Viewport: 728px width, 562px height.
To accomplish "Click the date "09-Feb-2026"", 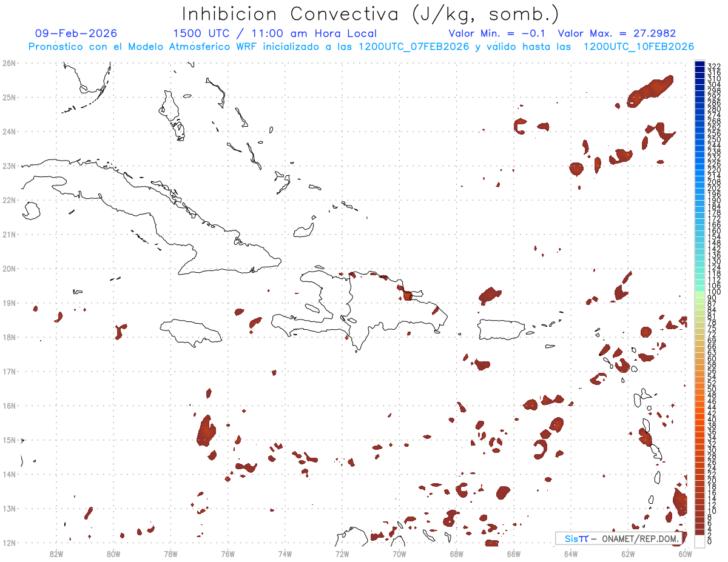I will click(76, 33).
